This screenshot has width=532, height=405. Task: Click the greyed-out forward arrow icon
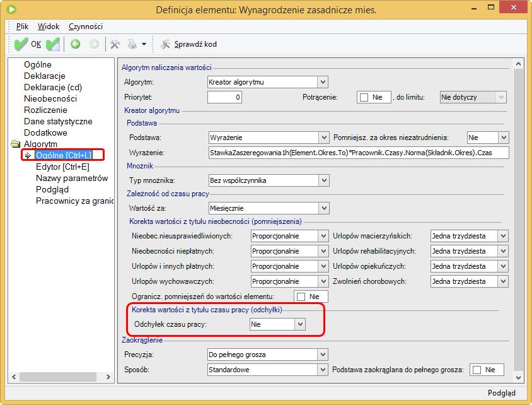pos(94,44)
